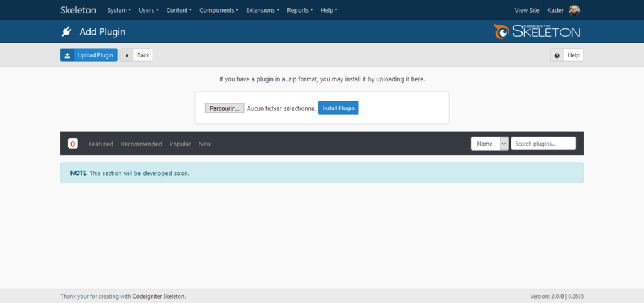Click the back arrow icon beside Back
Screen dimensions: 644x303
(126, 55)
